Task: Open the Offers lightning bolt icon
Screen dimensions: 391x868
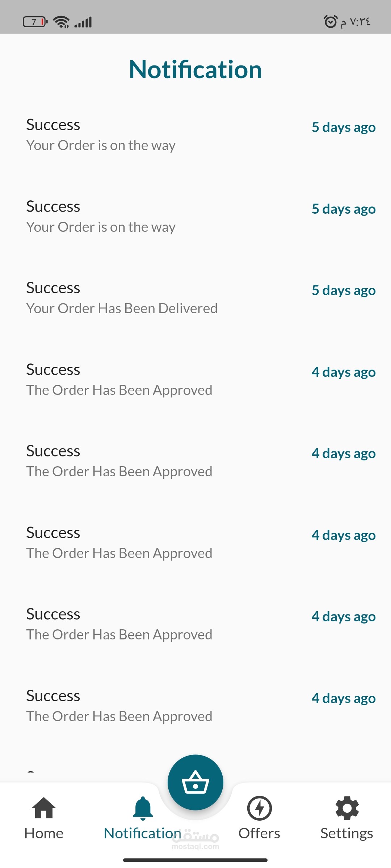Action: [x=259, y=808]
